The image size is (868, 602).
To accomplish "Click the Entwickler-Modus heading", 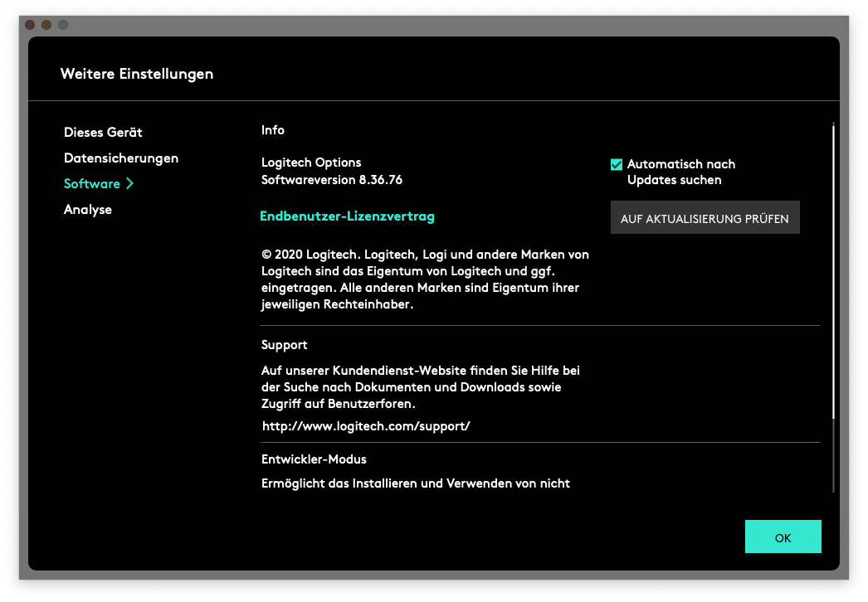I will (x=314, y=459).
